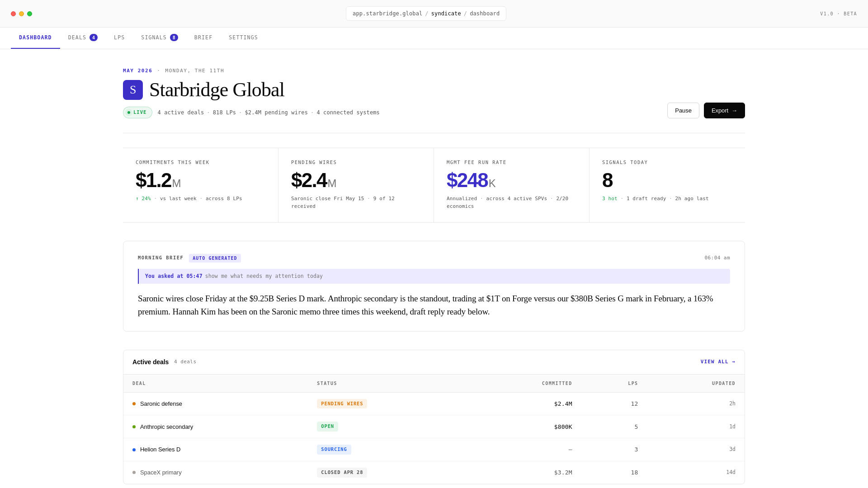Image resolution: width=868 pixels, height=488 pixels.
Task: Open the View All deals link
Action: [718, 362]
